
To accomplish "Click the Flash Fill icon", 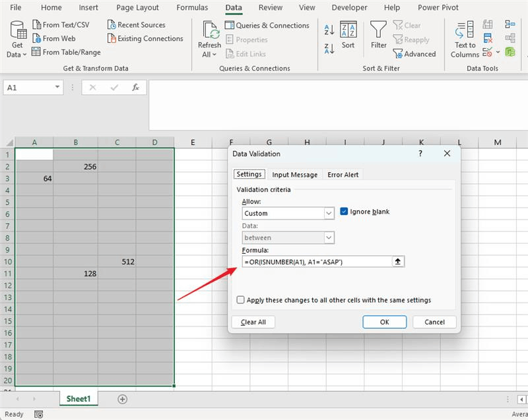I will tap(487, 24).
